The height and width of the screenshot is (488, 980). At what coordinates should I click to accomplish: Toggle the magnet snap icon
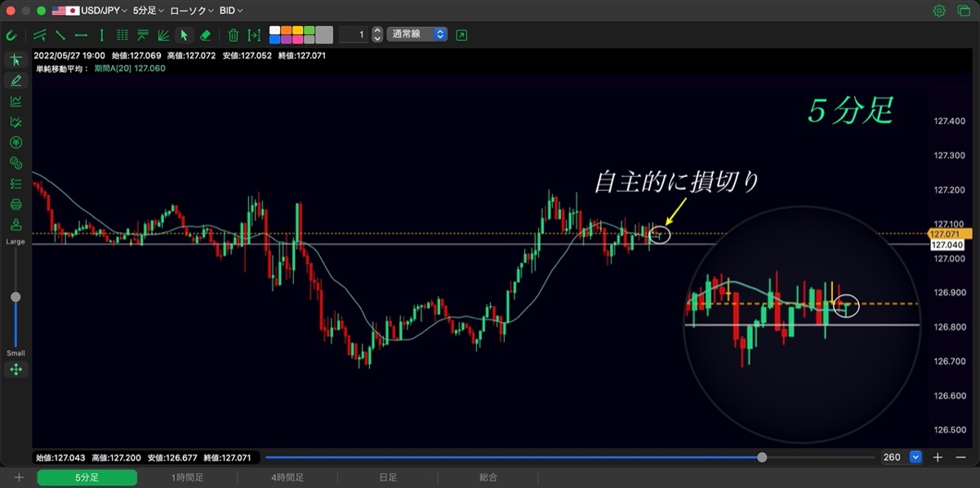[11, 35]
